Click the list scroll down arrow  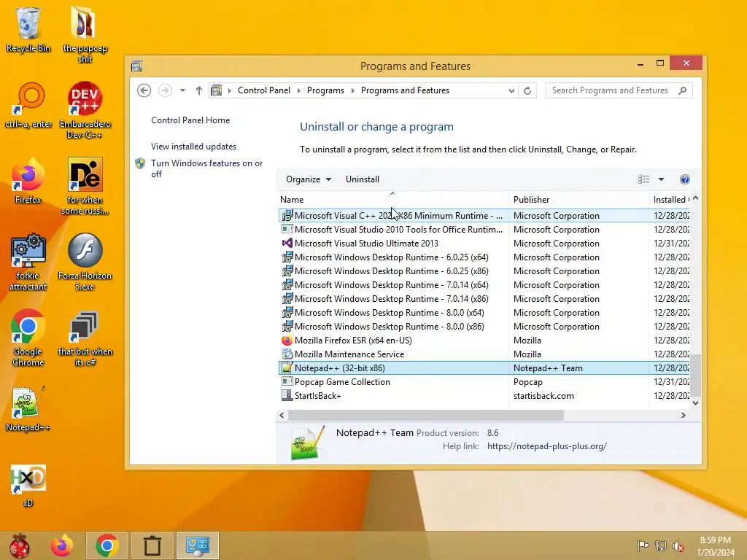(695, 402)
